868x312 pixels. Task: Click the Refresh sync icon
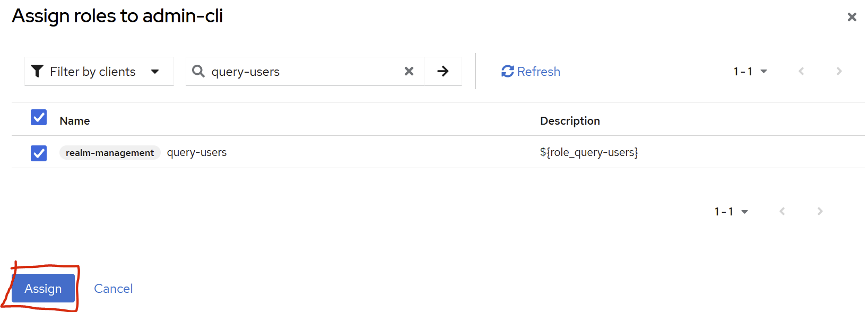pos(508,71)
